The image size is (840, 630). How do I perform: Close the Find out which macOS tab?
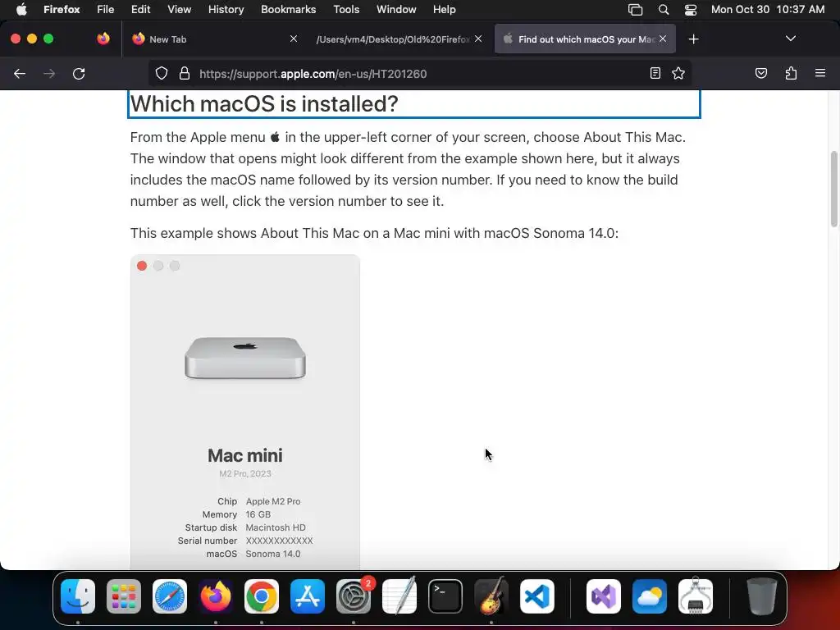pos(663,39)
